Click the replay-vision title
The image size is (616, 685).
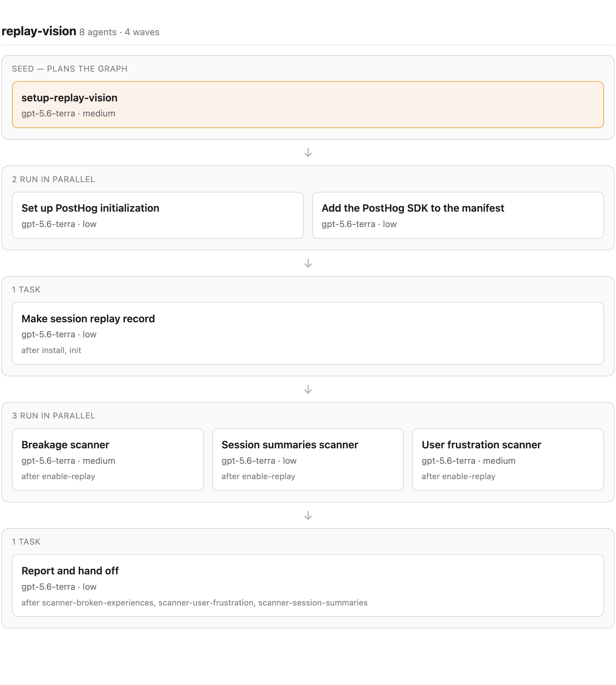[x=39, y=31]
